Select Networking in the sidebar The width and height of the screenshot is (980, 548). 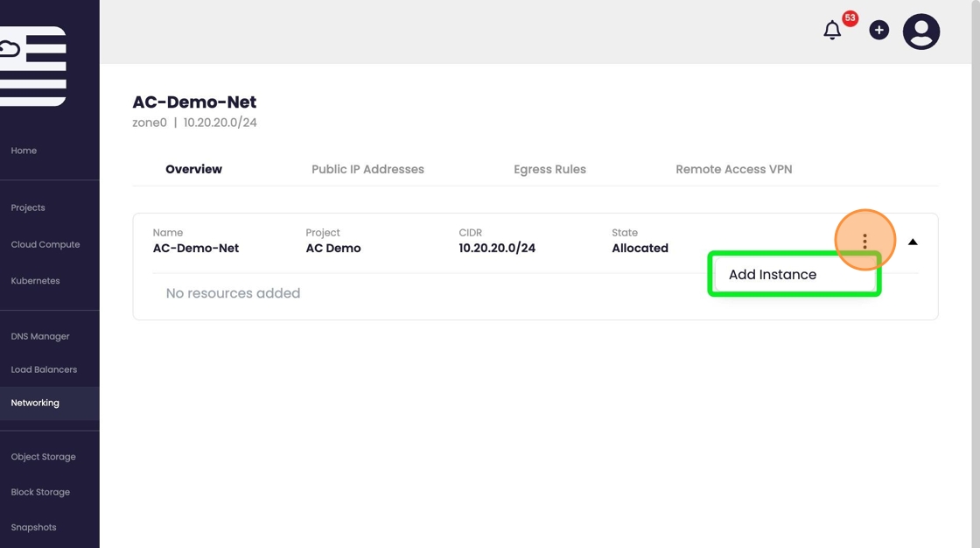[35, 403]
